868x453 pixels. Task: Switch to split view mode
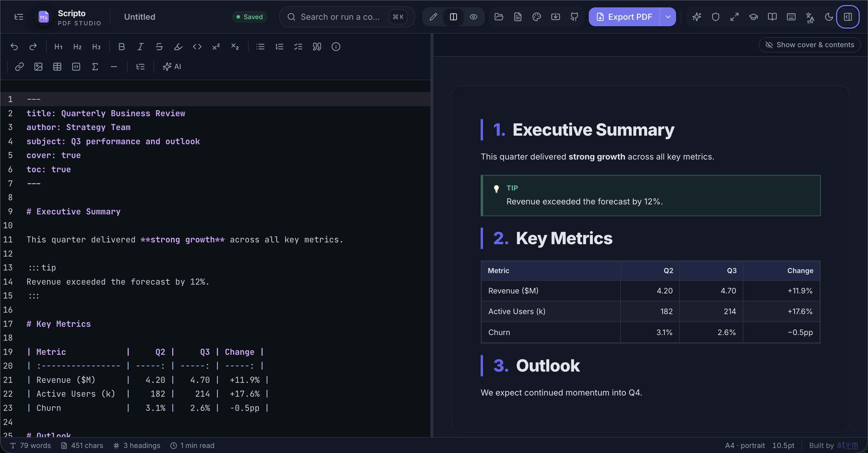coord(453,17)
